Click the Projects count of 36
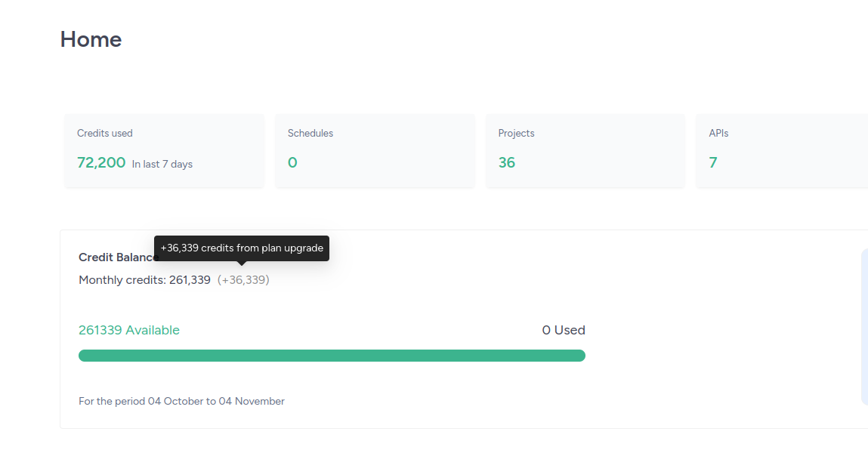The image size is (868, 453). (x=506, y=162)
